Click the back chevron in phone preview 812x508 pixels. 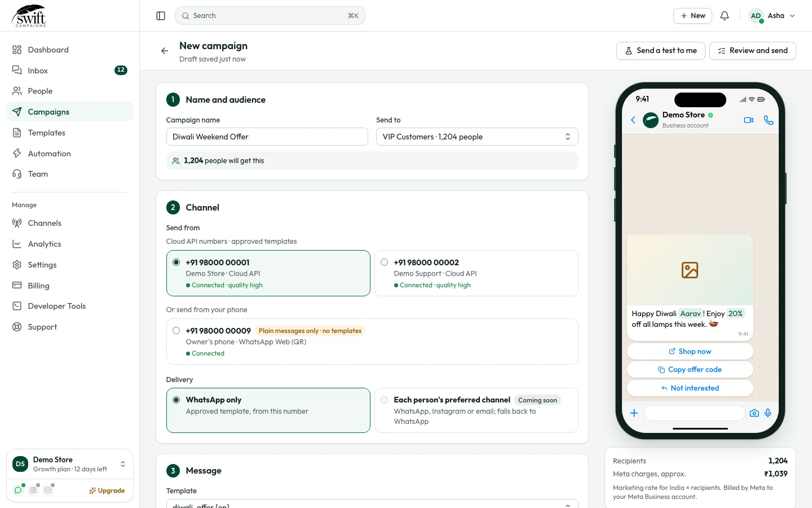(x=633, y=120)
